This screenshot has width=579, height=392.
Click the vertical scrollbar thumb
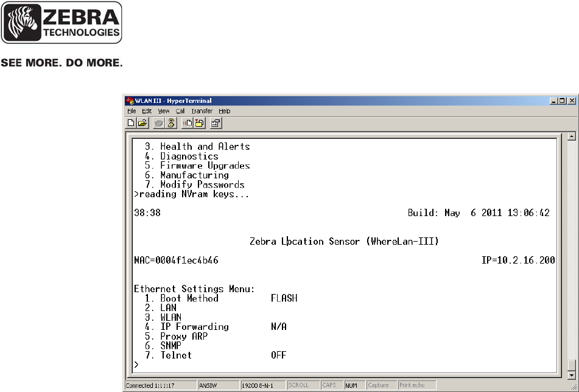572,366
